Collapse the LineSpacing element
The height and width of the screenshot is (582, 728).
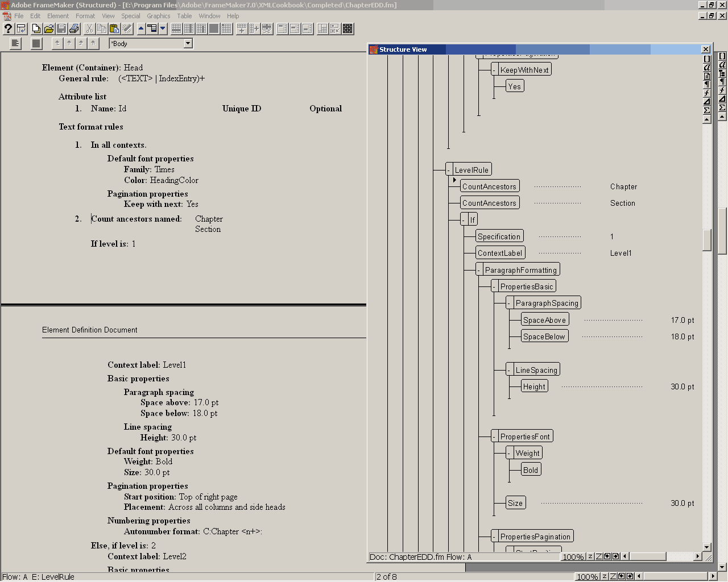510,370
